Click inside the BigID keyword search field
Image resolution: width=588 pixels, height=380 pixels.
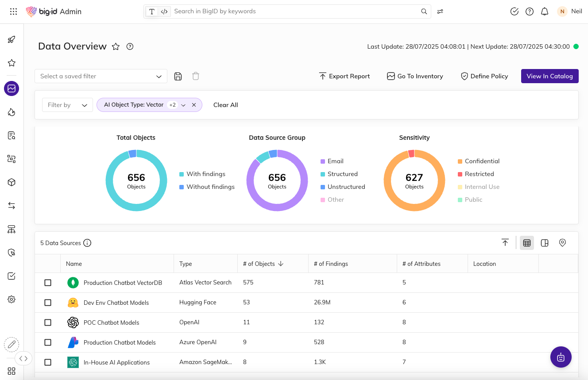pos(288,11)
